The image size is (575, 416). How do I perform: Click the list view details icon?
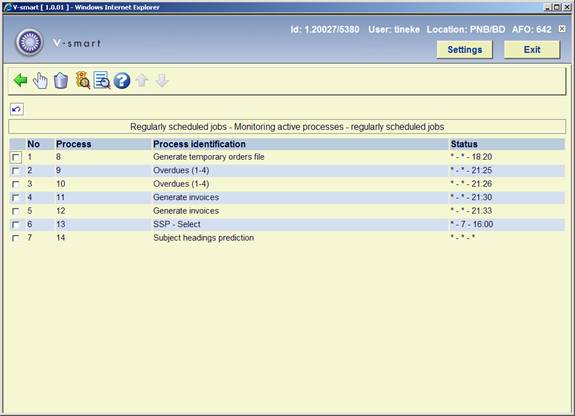(102, 80)
